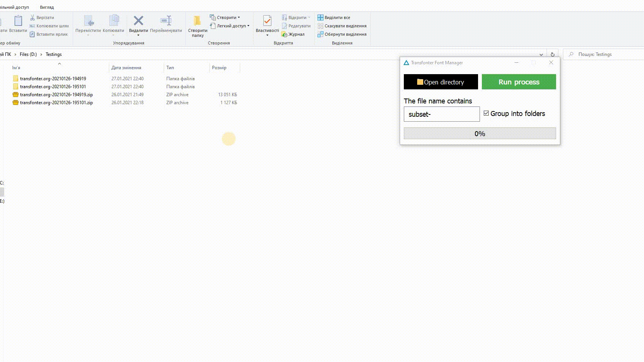Click the Перемістити (move to) icon
This screenshot has height=362, width=644.
[x=88, y=21]
